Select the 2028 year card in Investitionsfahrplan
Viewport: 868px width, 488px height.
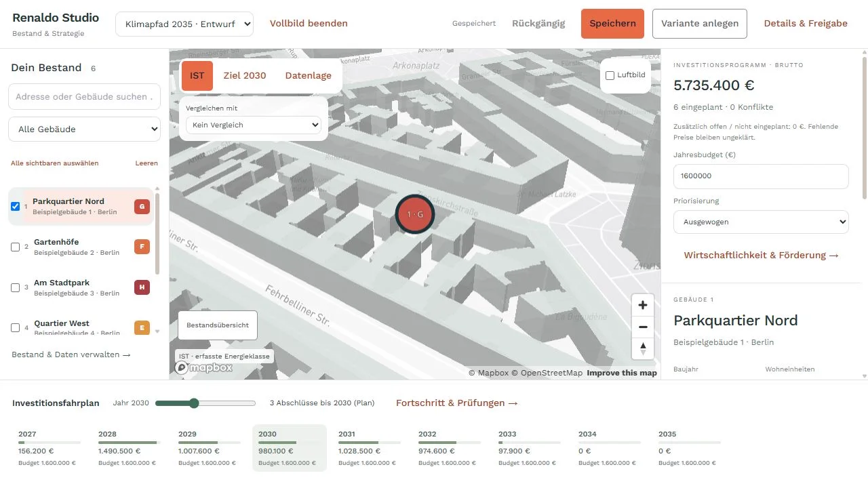point(130,448)
